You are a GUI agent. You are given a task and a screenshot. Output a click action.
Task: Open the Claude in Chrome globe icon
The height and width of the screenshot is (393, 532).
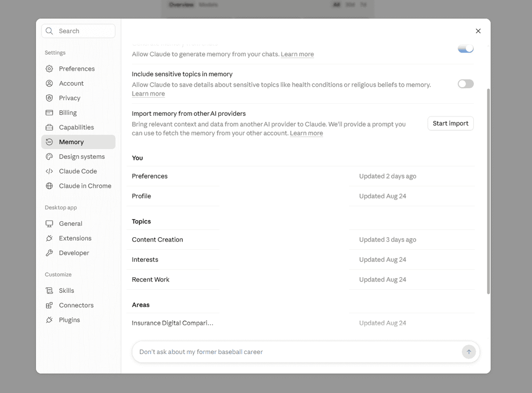tap(49, 186)
